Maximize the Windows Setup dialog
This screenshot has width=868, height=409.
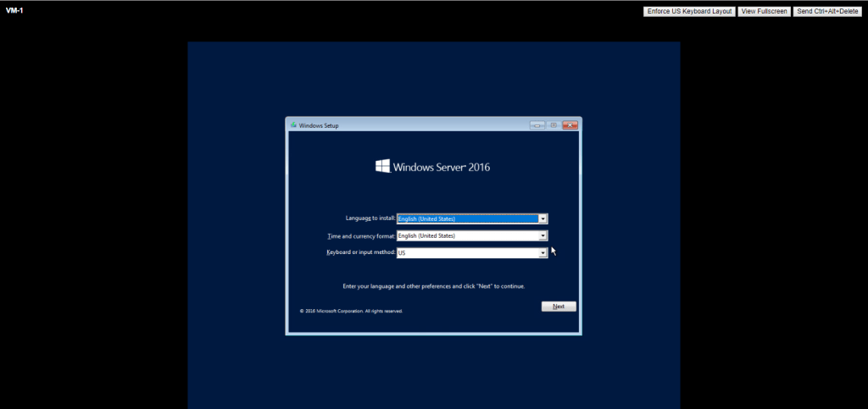(x=553, y=125)
